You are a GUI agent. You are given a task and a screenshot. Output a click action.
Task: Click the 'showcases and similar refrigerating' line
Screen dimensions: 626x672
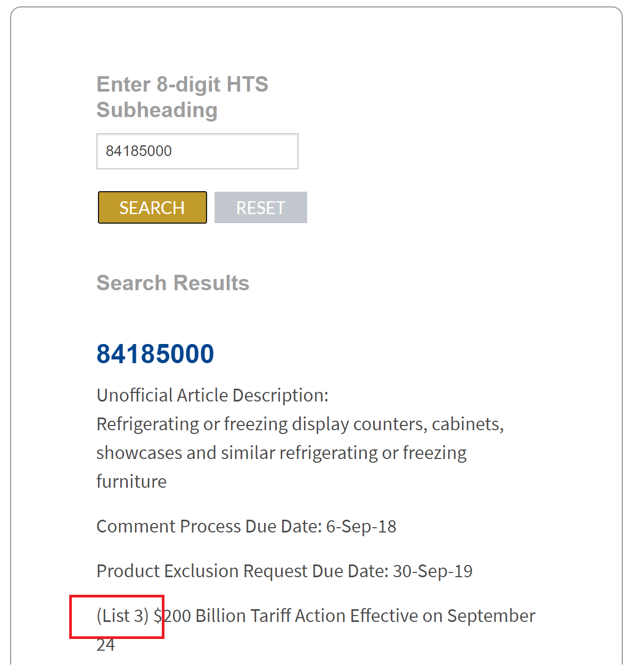point(282,453)
